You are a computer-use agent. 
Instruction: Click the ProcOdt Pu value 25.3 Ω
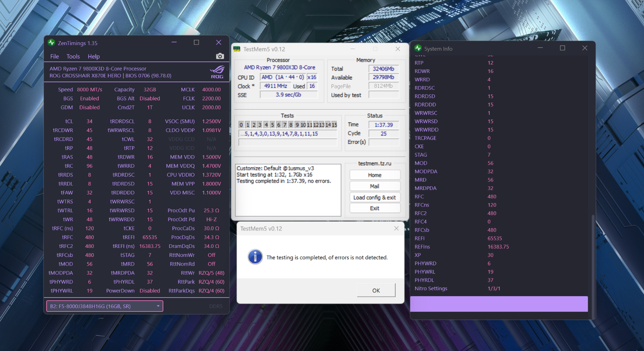tap(211, 211)
